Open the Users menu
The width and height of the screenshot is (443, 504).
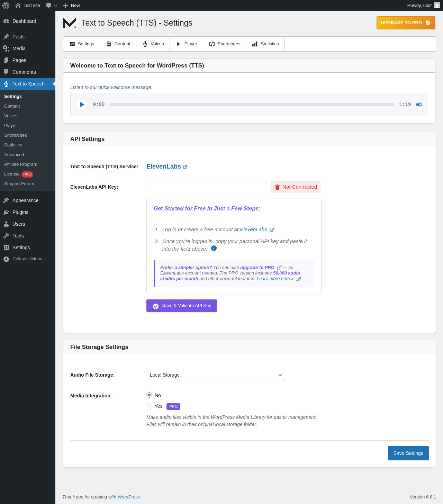tap(28, 224)
